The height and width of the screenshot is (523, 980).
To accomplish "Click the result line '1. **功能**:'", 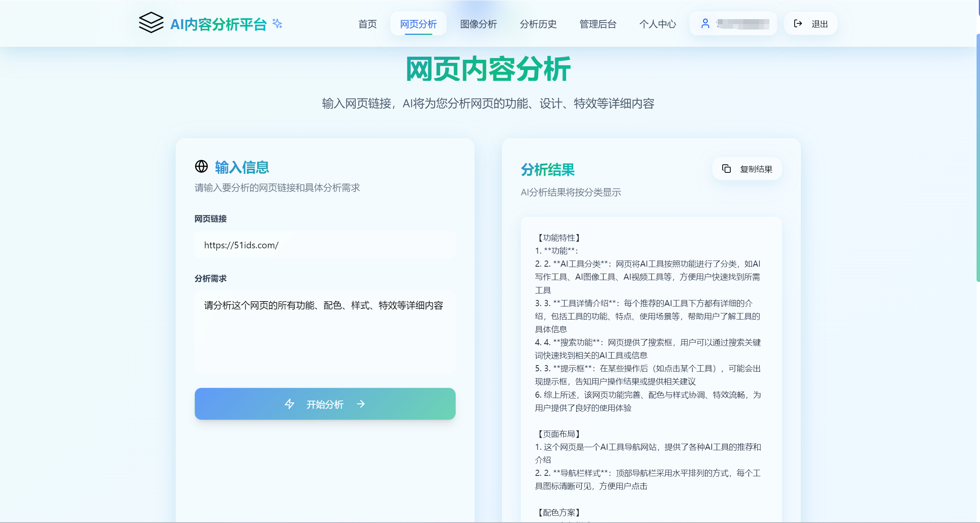I will pos(556,251).
